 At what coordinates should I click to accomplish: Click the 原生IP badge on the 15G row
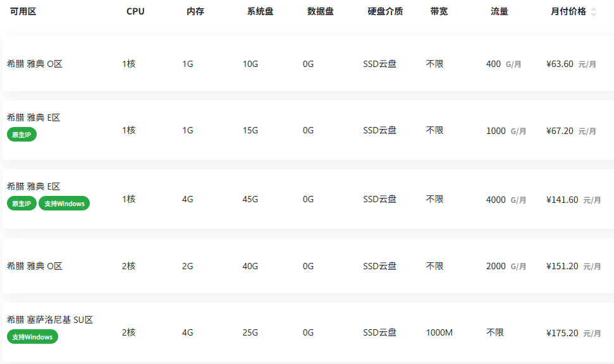pyautogui.click(x=21, y=135)
